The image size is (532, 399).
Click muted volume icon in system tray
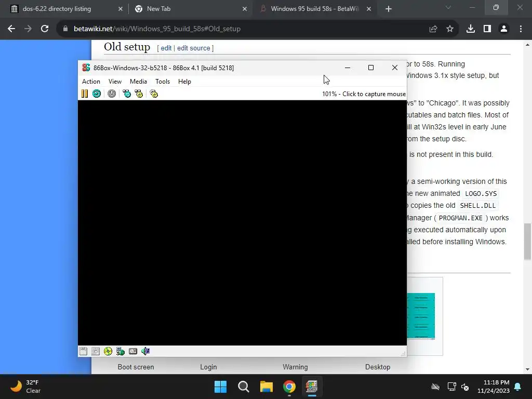pos(465,387)
